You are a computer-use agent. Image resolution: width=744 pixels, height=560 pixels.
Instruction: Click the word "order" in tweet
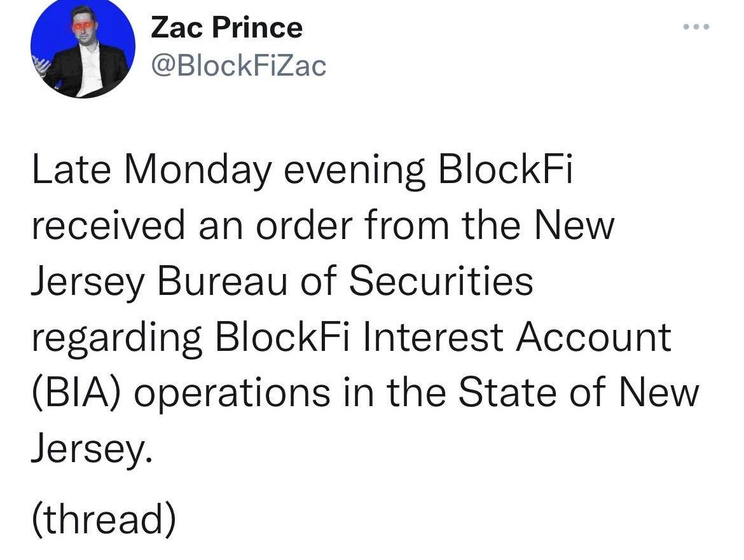[305, 224]
